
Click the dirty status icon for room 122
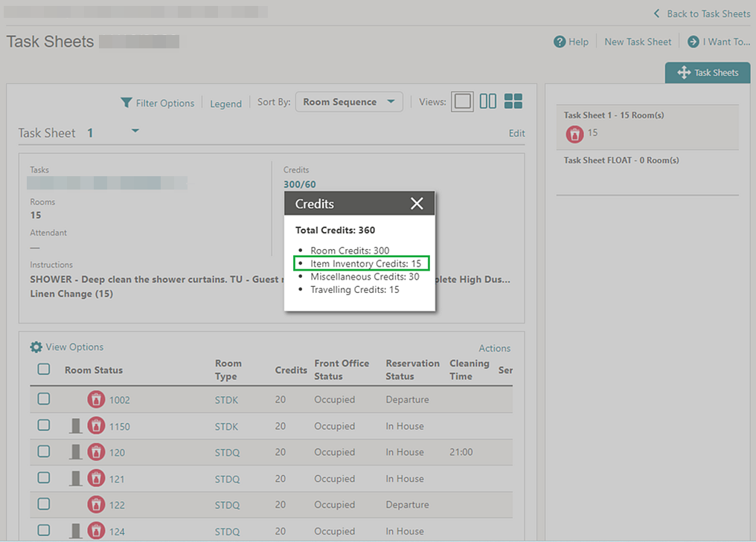pos(96,504)
